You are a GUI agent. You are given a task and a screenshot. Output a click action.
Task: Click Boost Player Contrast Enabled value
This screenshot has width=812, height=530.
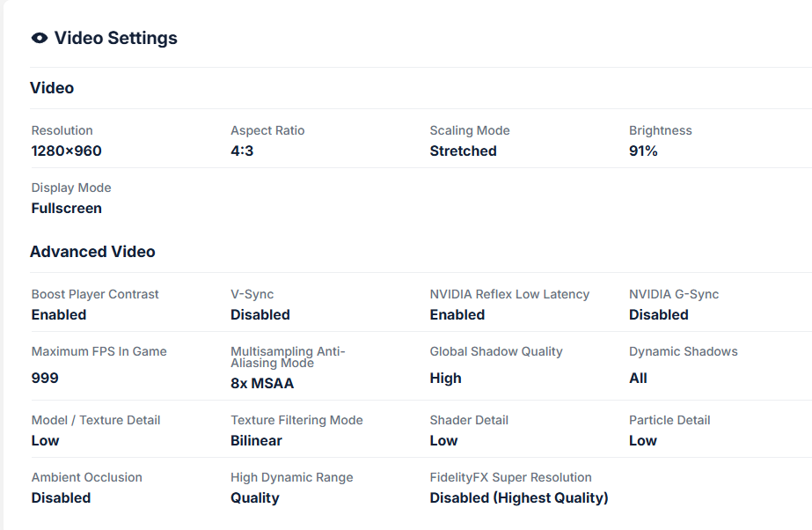[x=59, y=314]
